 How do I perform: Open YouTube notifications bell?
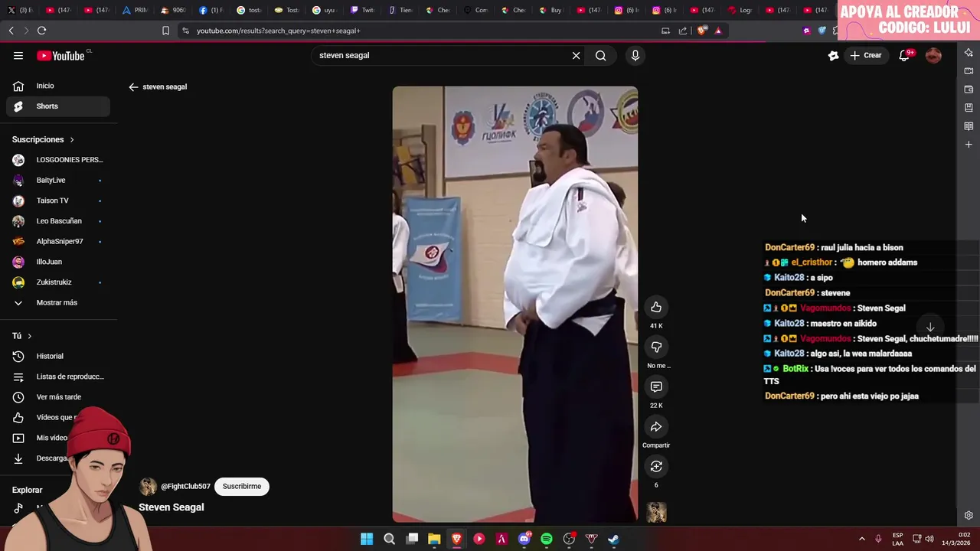[x=904, y=55]
